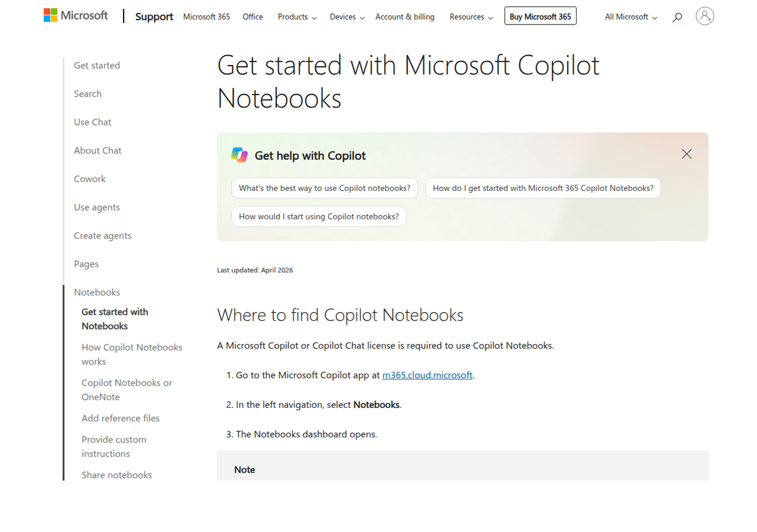Open Share notebooks sidebar link
Viewport: 757px width, 532px height.
[117, 475]
